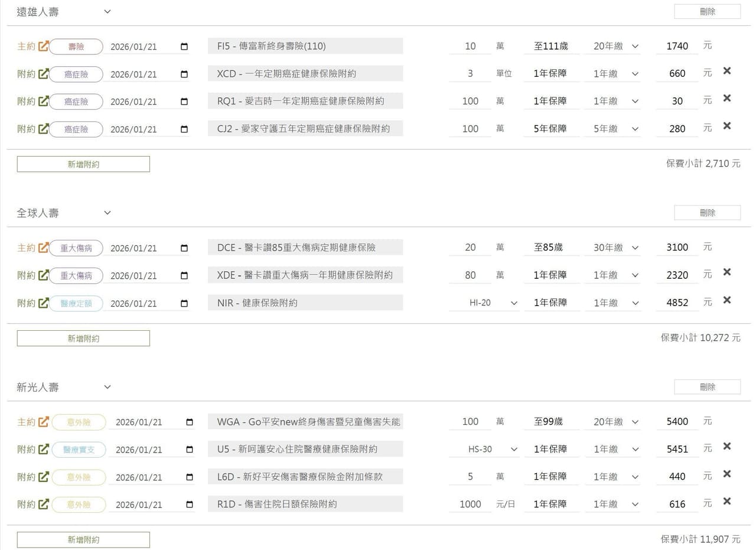The height and width of the screenshot is (550, 756).
Task: Click the 保費小計 2,710 元 subtotal text
Action: [x=703, y=164]
